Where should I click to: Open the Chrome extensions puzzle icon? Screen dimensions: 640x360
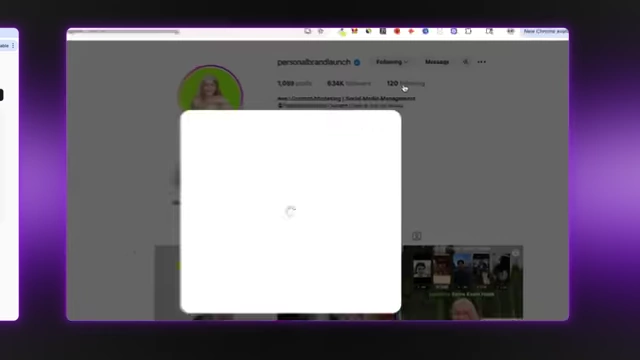468,31
